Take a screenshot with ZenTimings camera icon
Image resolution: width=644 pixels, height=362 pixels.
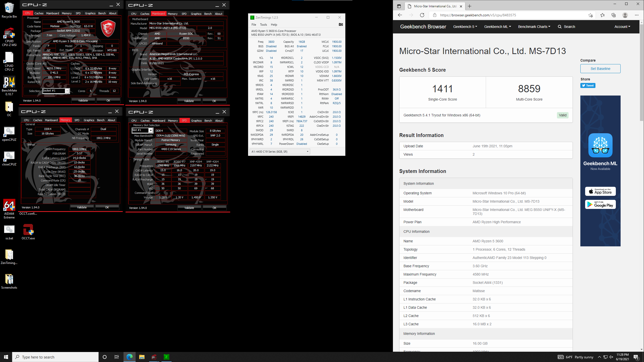point(341,24)
